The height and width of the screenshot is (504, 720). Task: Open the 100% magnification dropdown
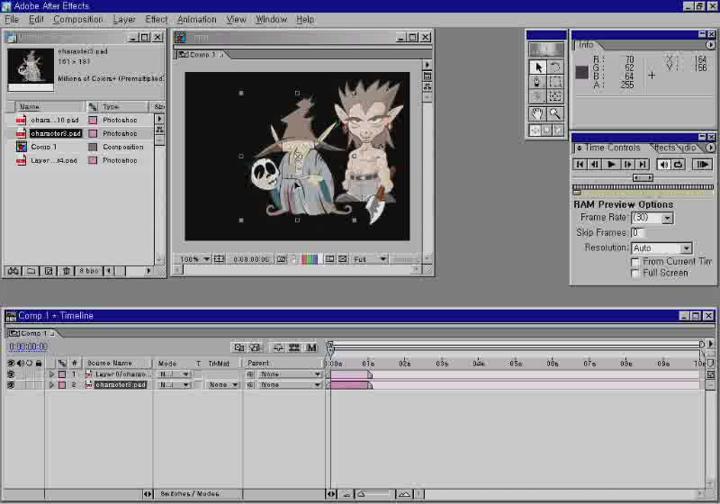(x=195, y=259)
